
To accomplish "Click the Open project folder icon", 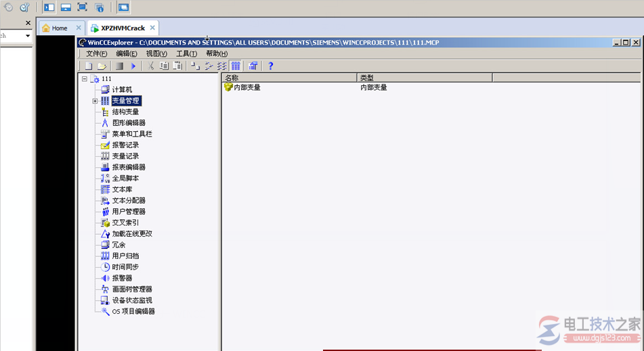I will [x=102, y=66].
